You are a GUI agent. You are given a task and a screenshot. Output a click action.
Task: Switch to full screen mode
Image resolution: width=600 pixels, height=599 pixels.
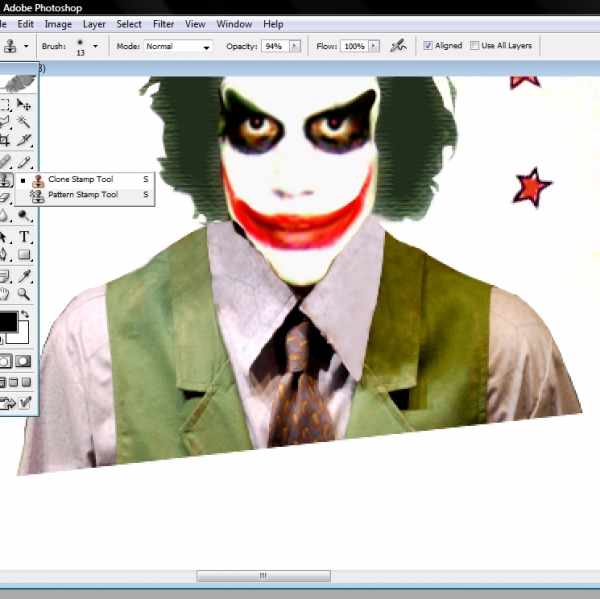tap(26, 382)
